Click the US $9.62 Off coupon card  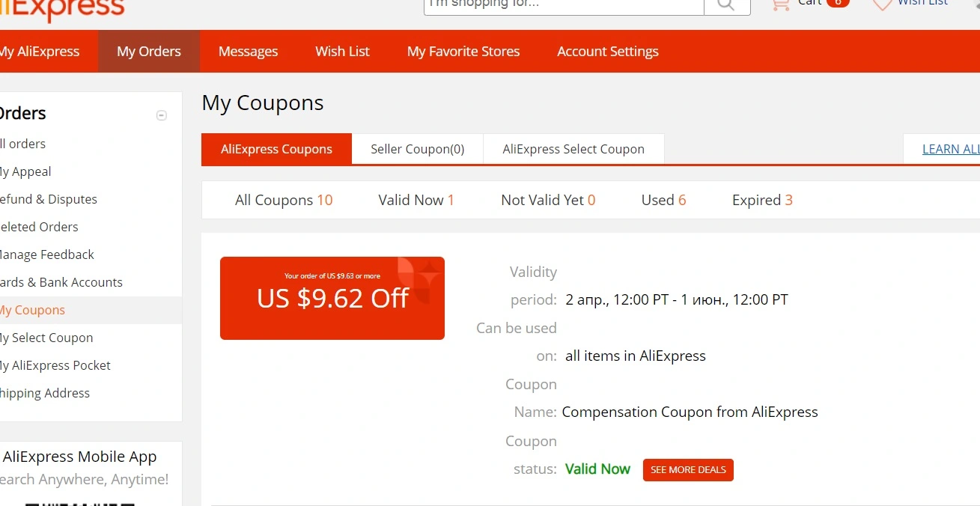(x=332, y=298)
